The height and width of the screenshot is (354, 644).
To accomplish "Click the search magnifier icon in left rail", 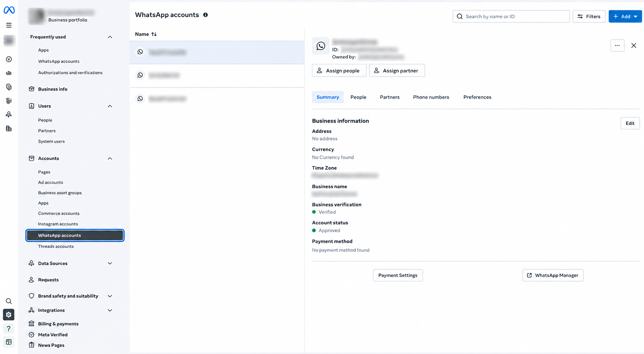I will pyautogui.click(x=9, y=301).
